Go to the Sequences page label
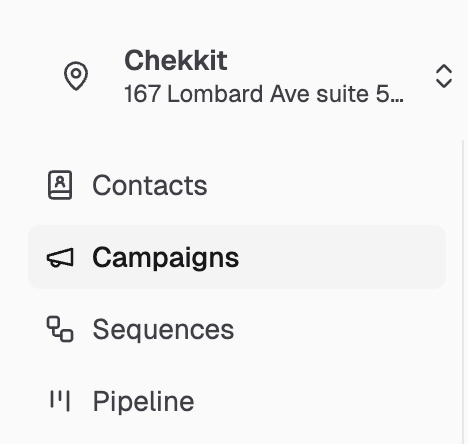 [x=163, y=329]
